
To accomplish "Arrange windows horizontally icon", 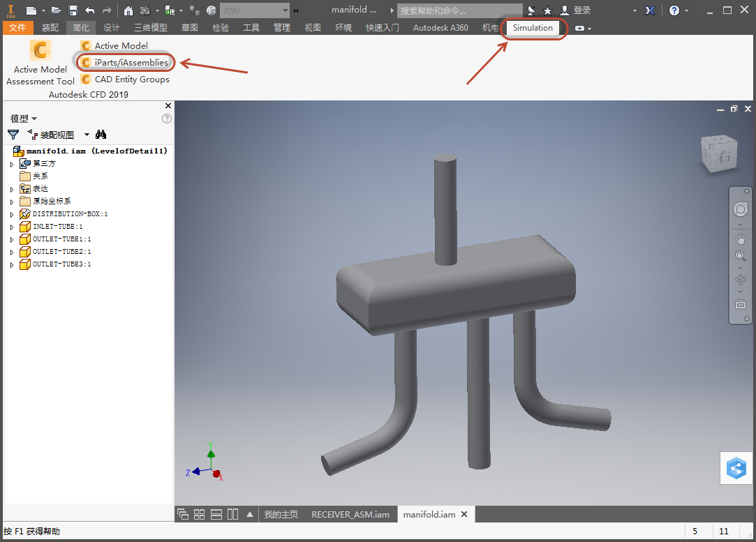I will click(x=216, y=515).
